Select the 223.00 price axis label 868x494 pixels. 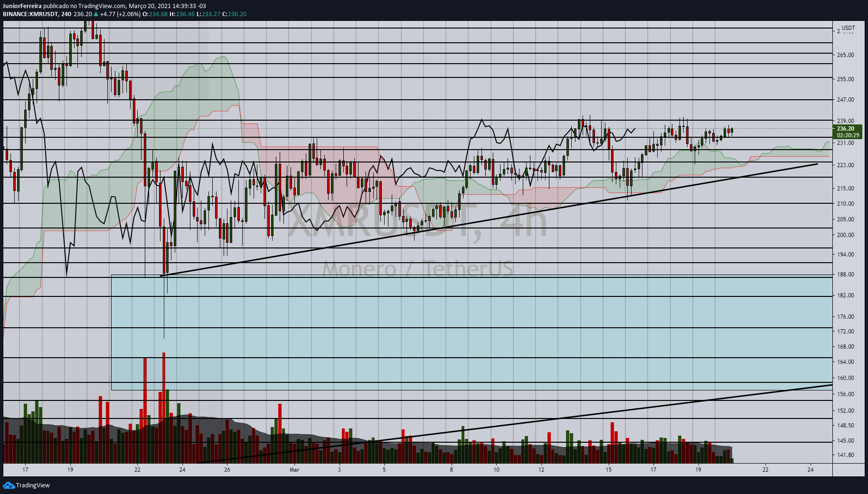[x=845, y=165]
